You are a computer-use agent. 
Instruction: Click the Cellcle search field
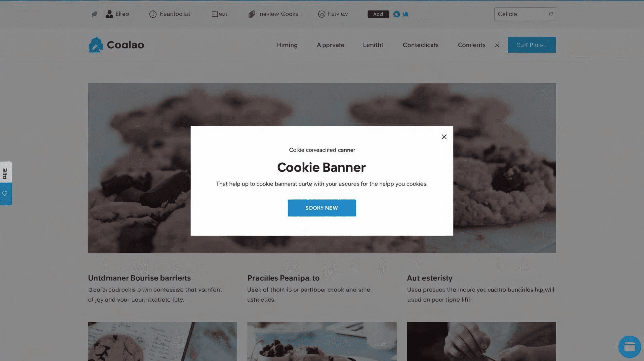click(x=522, y=14)
